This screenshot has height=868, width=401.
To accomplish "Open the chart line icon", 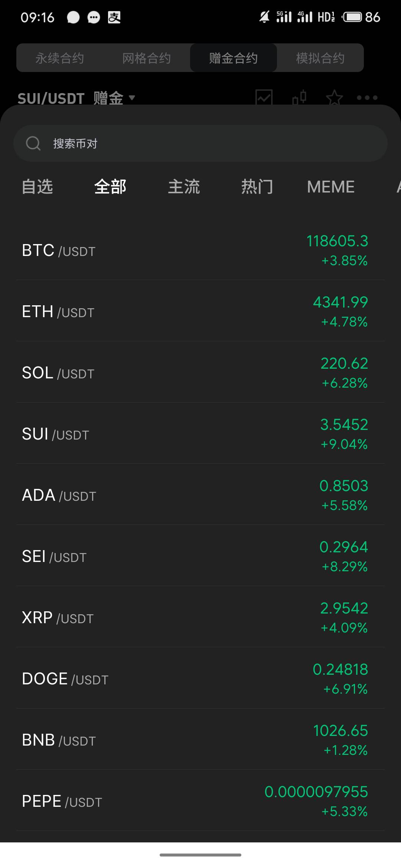I will tap(264, 98).
